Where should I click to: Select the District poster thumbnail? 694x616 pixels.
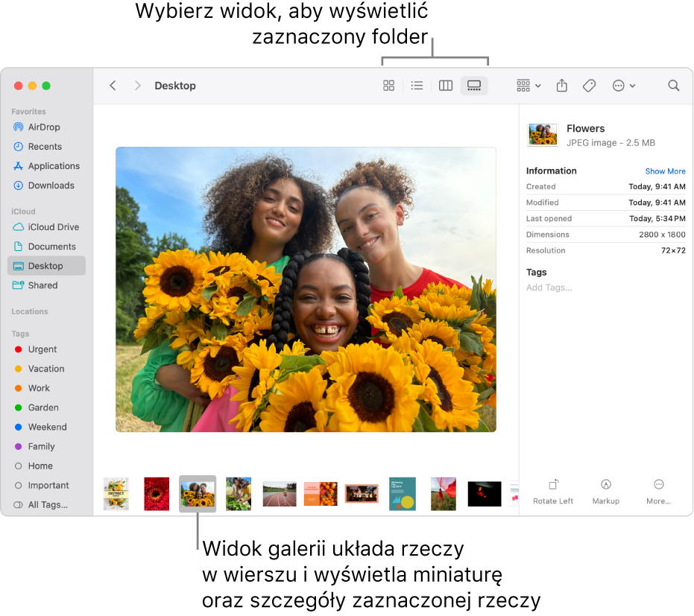116,494
